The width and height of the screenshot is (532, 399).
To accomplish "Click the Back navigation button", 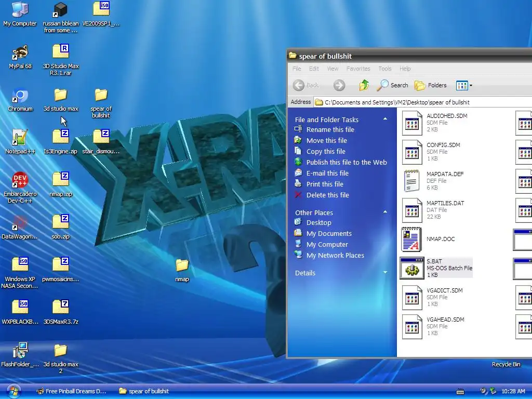I will [x=306, y=85].
